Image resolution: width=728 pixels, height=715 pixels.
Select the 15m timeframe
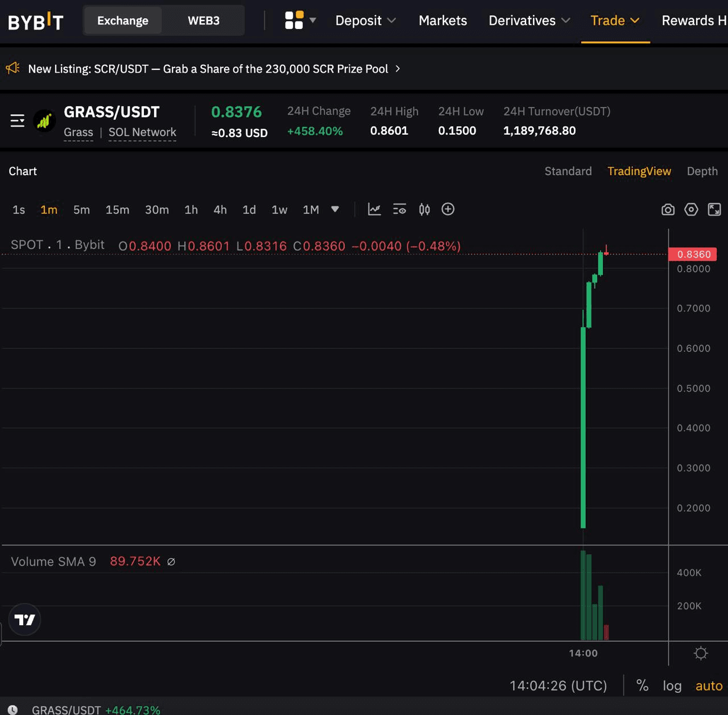pos(117,210)
